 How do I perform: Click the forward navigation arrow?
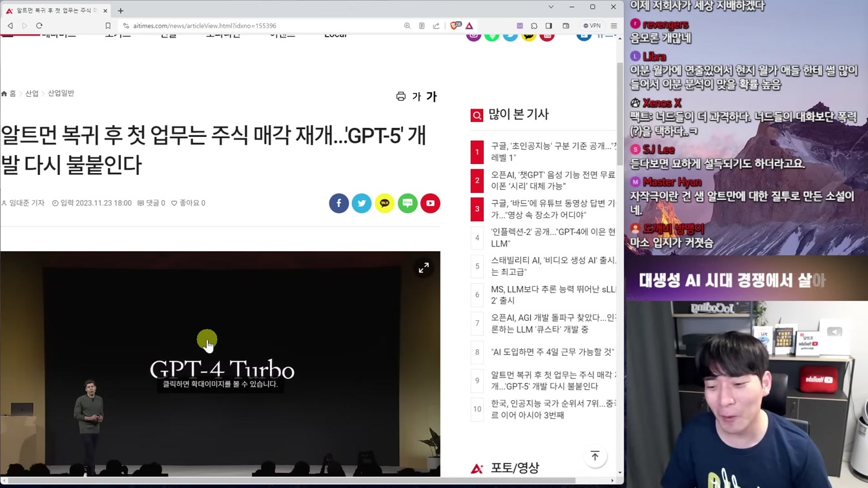coord(25,26)
